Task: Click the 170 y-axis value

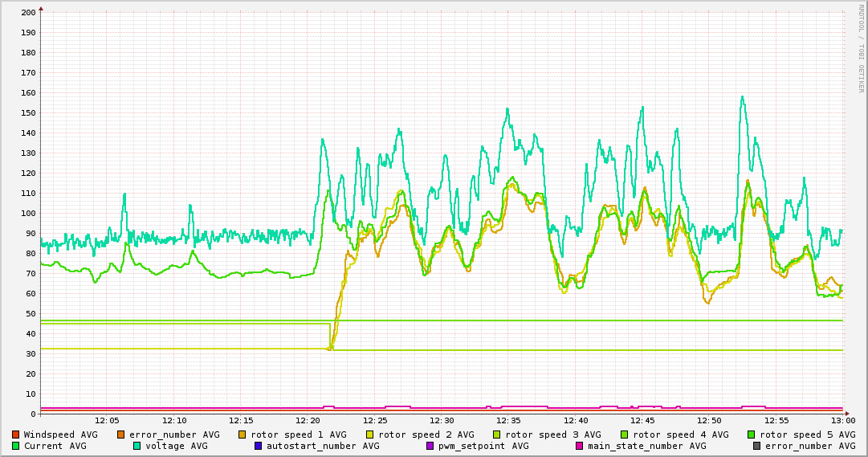Action: (29, 72)
